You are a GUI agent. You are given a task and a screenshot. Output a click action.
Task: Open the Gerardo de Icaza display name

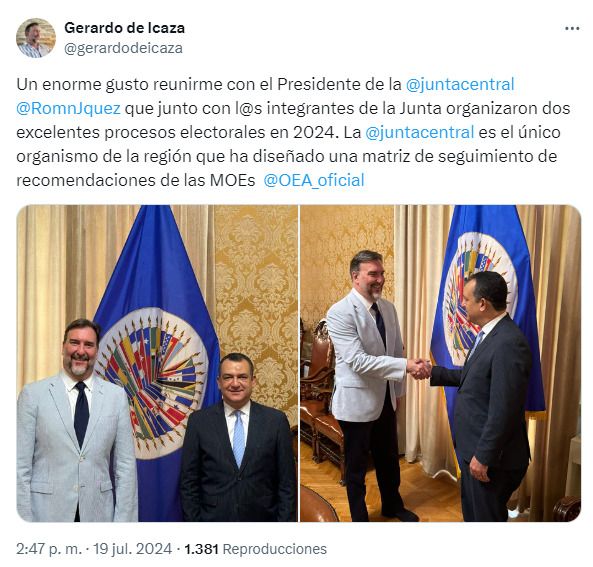[x=124, y=28]
